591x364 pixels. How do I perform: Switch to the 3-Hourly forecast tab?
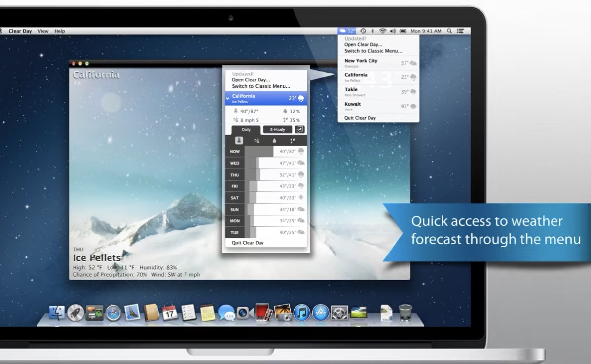pyautogui.click(x=277, y=130)
